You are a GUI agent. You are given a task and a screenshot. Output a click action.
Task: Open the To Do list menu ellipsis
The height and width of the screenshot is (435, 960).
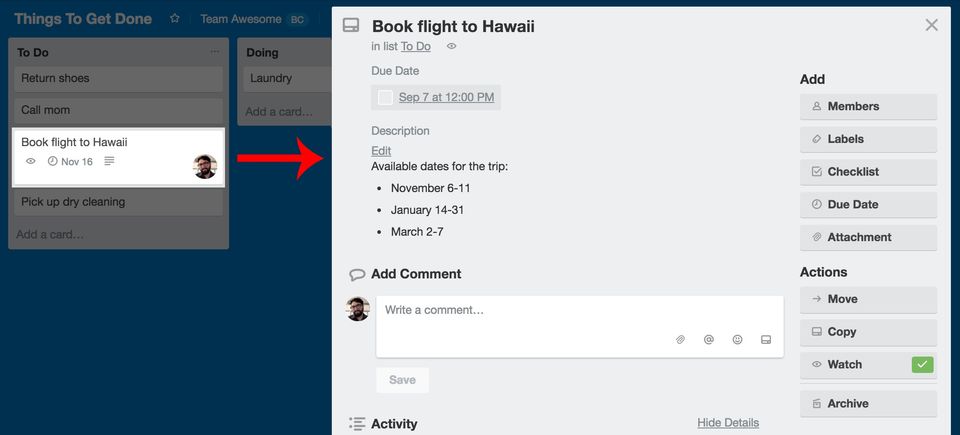(x=214, y=52)
